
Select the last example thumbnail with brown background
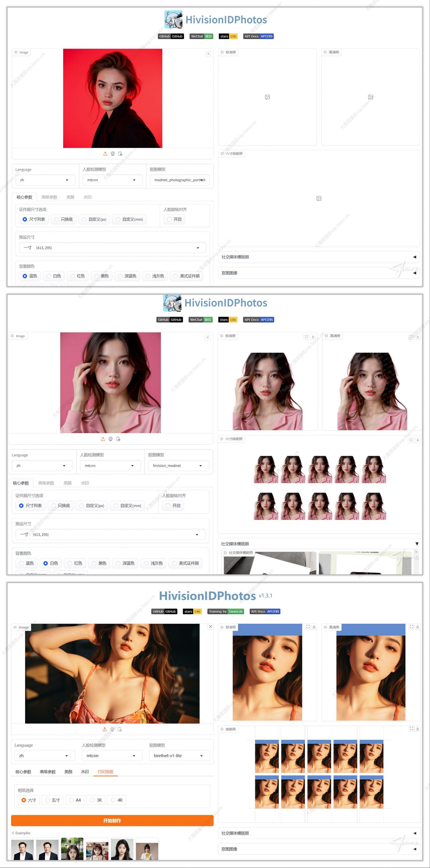tap(147, 849)
